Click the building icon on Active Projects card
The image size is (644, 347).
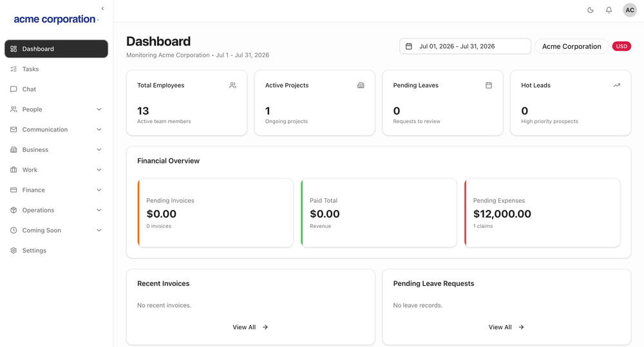point(361,86)
